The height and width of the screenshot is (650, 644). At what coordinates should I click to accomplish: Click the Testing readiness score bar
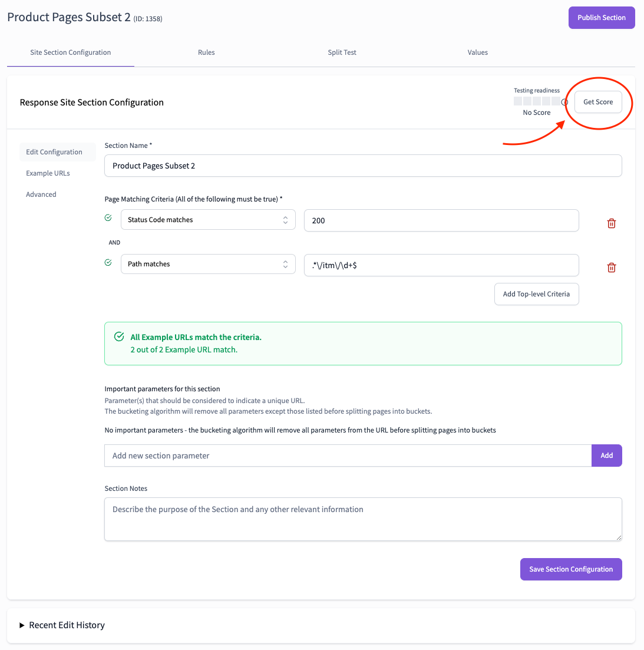537,101
